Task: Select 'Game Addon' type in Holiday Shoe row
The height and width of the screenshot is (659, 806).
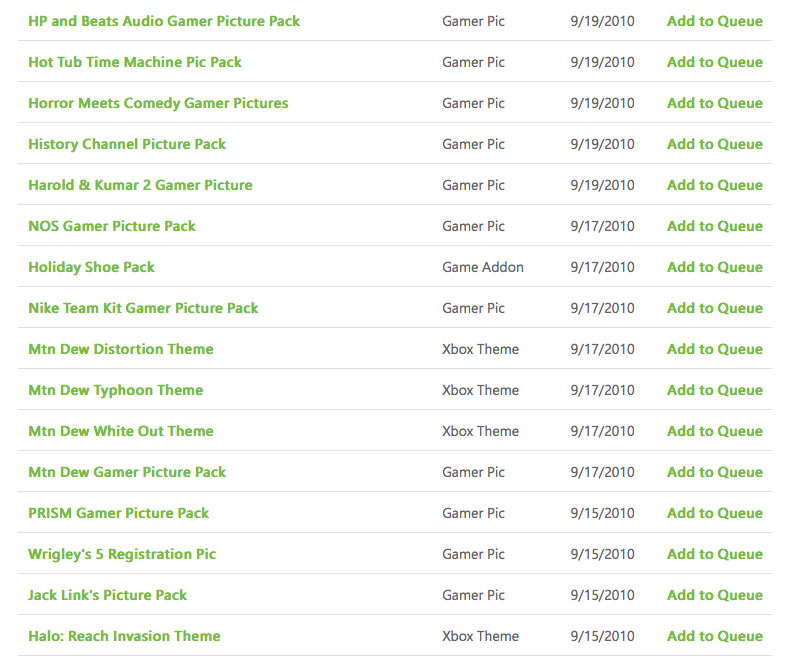Action: coord(483,267)
